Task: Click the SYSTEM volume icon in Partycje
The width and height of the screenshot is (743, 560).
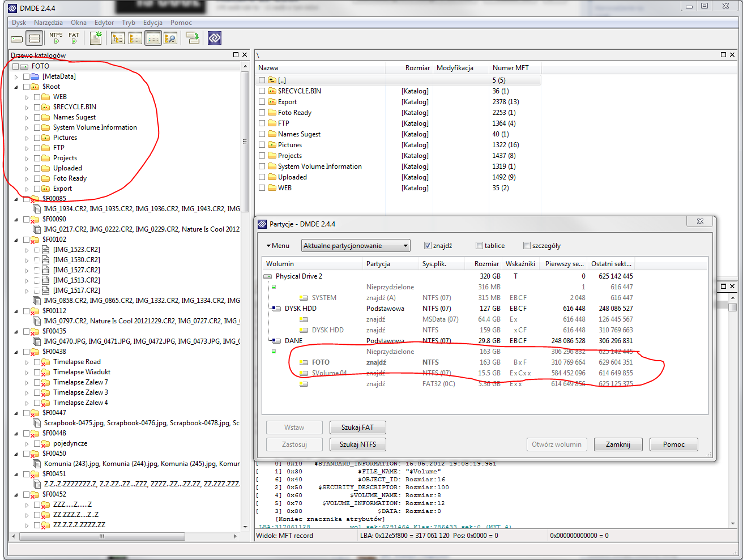Action: click(x=304, y=298)
